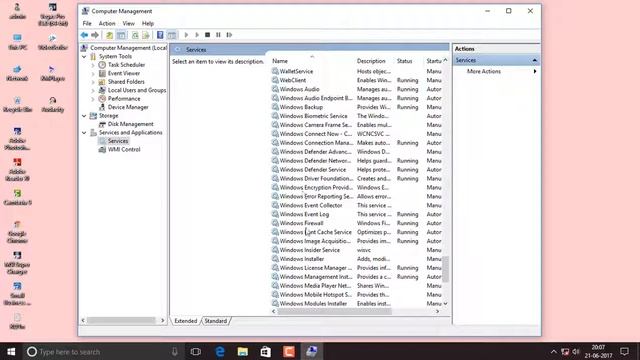This screenshot has width=640, height=360.
Task: Click the Back arrow toolbar icon
Action: 84,35
